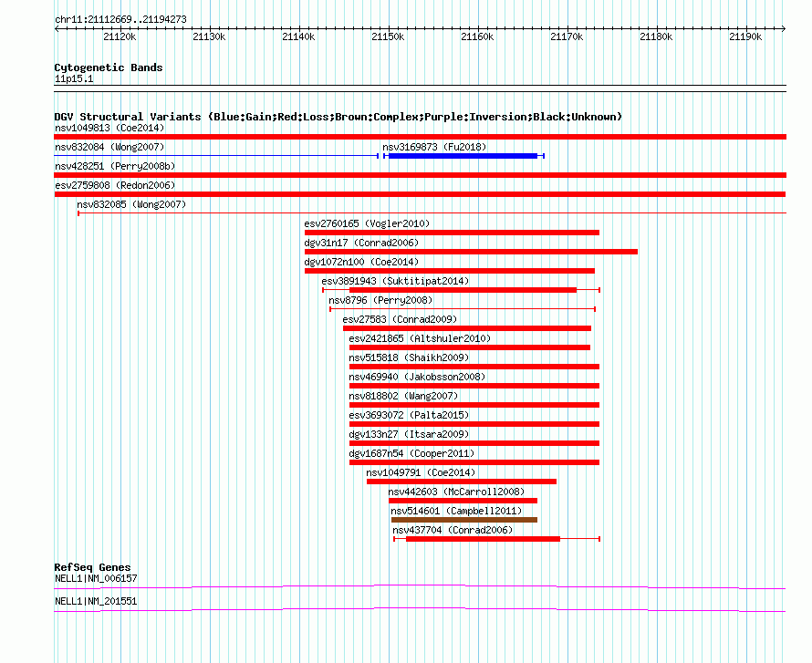The width and height of the screenshot is (812, 663).
Task: Select dgv1072n100 (Coe2014) variant label
Action: click(361, 262)
